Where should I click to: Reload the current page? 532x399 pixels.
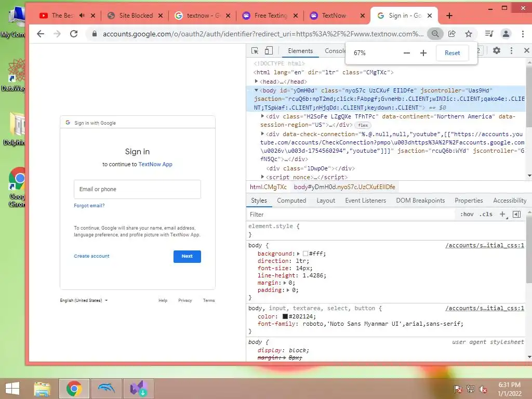[x=74, y=34]
